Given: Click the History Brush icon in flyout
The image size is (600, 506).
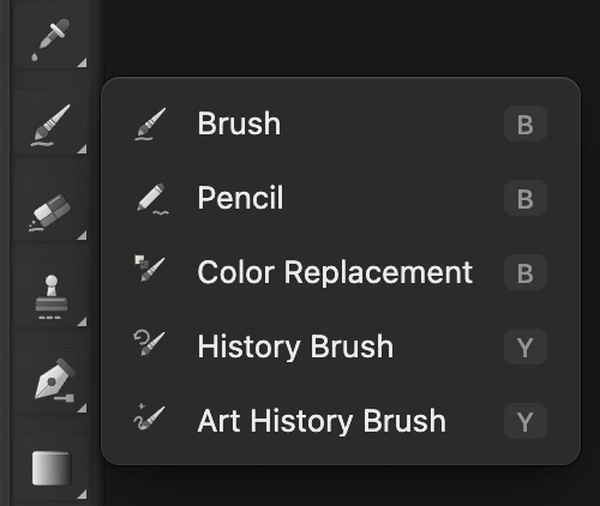Looking at the screenshot, I should pos(149,343).
